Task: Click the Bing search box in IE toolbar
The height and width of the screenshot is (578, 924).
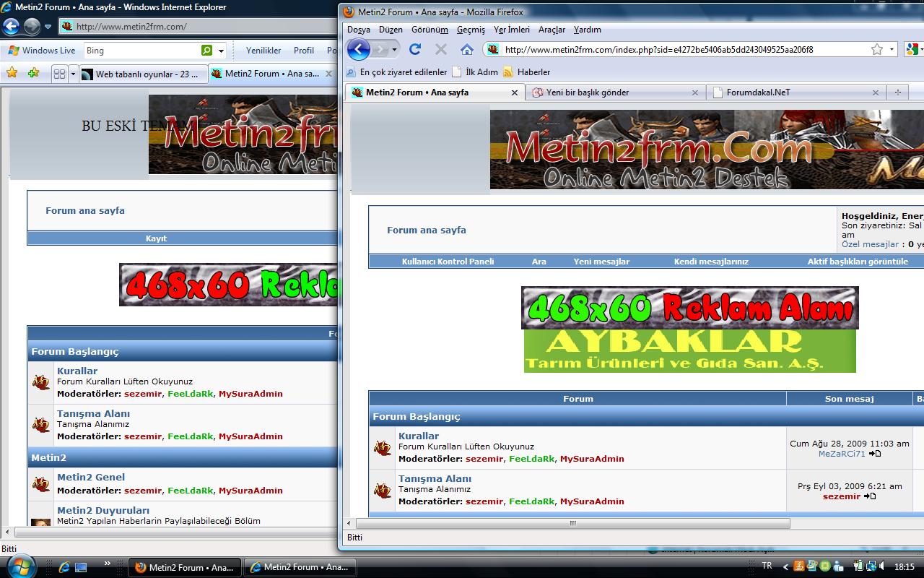Action: pyautogui.click(x=141, y=51)
